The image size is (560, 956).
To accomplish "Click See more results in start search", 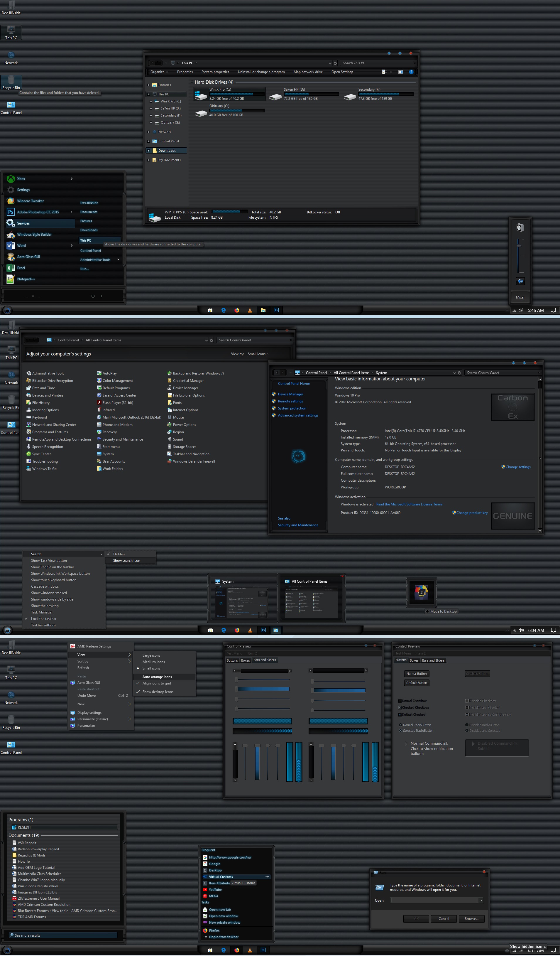I will [x=63, y=935].
